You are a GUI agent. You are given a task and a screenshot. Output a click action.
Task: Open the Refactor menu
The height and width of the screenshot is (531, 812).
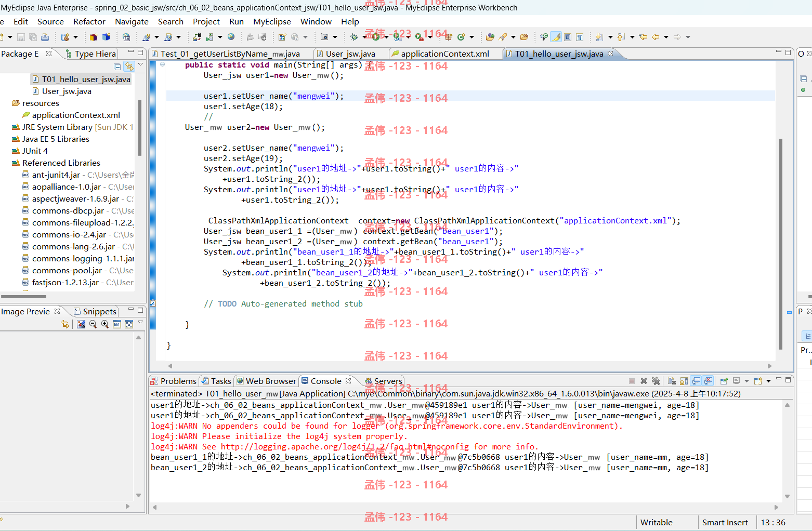pos(89,21)
